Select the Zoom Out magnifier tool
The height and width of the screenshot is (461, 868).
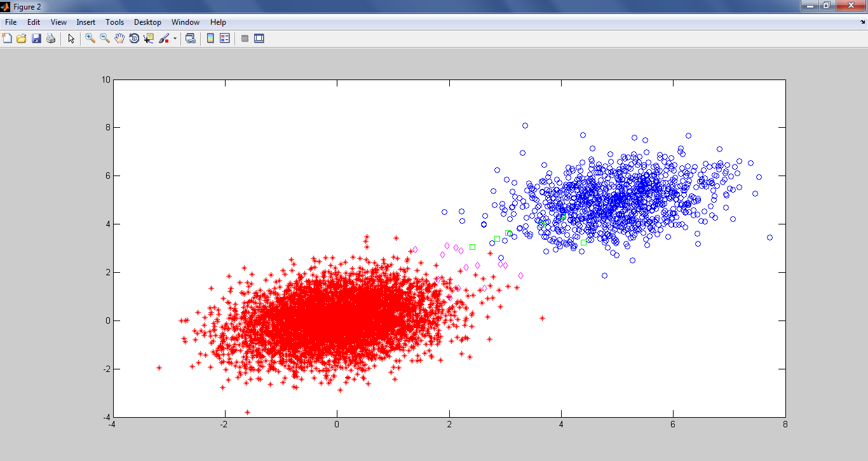click(105, 38)
